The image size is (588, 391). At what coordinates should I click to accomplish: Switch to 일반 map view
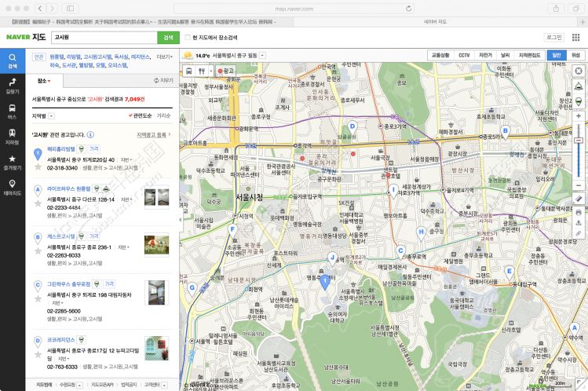click(x=557, y=55)
